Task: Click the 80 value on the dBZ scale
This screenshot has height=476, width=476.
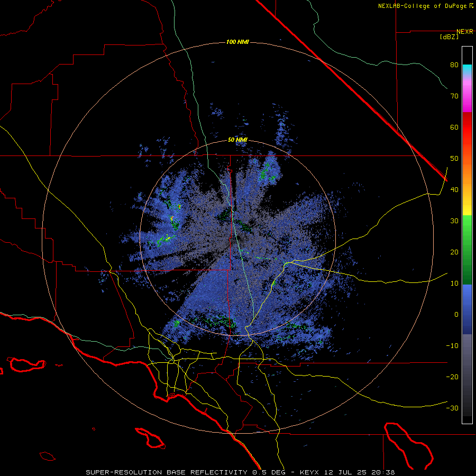Action: click(454, 65)
